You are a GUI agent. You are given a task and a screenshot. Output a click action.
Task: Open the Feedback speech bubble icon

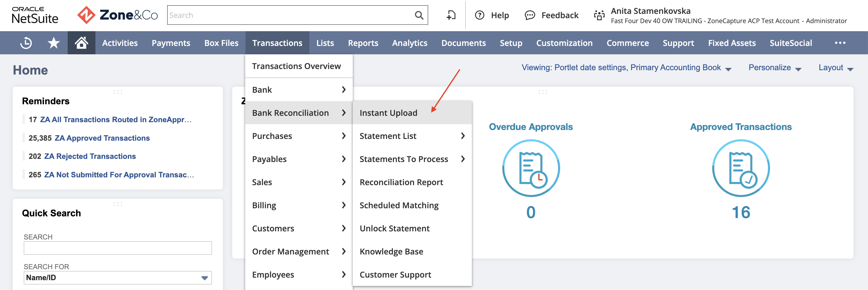click(530, 15)
